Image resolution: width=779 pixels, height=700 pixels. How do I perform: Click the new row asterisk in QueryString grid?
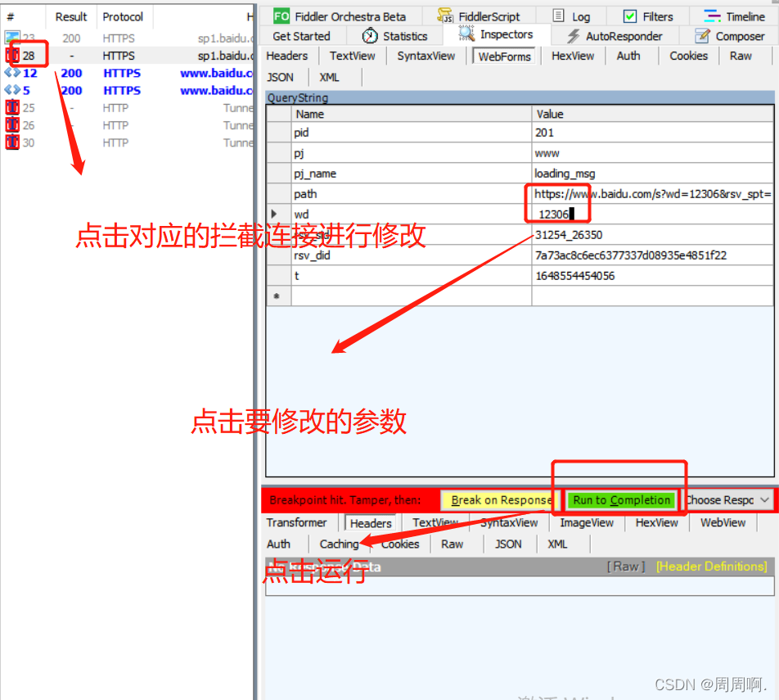[x=277, y=296]
